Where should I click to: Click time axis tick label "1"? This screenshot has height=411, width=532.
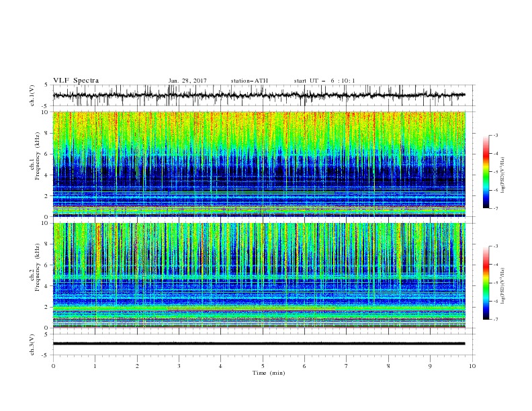[x=95, y=366]
